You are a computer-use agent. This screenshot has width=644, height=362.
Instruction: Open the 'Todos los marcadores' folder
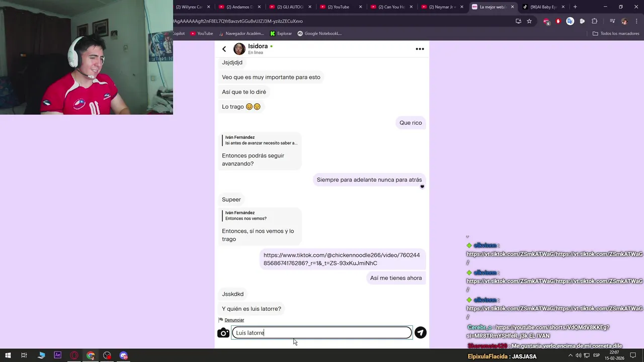(616, 34)
